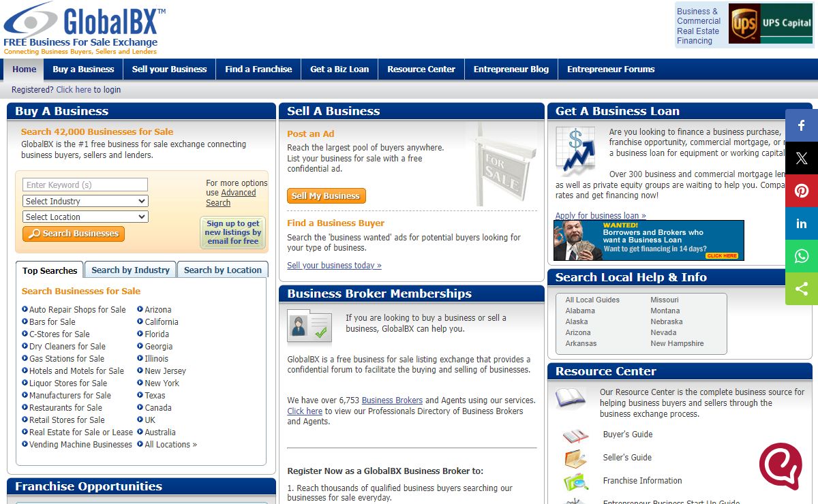Select the Top Searches tab

point(50,270)
